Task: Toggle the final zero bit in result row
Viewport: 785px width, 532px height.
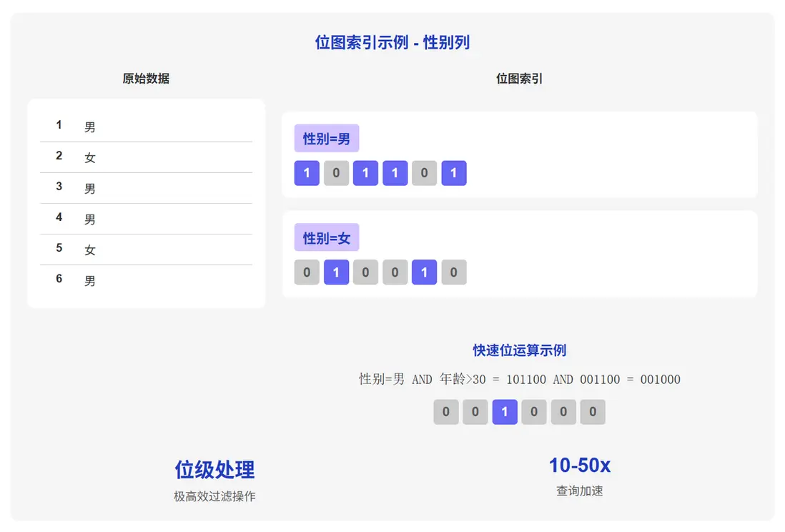Action: click(x=593, y=412)
